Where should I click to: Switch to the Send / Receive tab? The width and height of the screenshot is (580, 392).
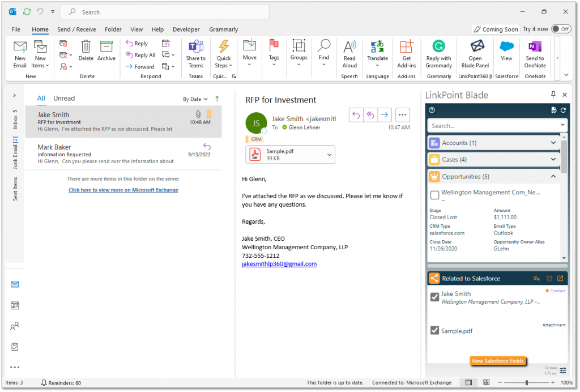[x=76, y=29]
